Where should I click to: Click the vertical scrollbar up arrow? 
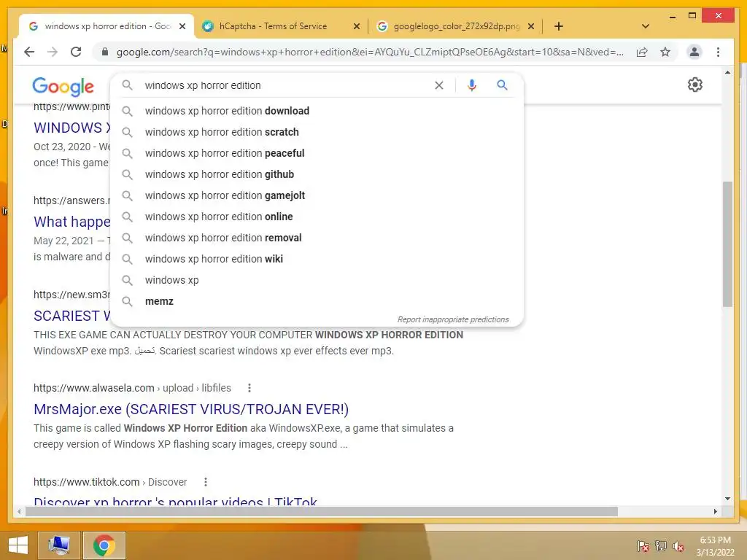tap(727, 72)
